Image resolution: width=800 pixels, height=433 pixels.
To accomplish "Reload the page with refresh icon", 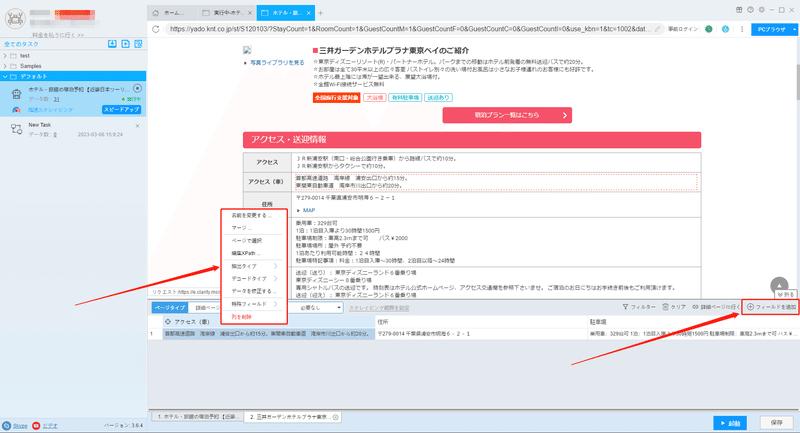I will click(x=156, y=29).
